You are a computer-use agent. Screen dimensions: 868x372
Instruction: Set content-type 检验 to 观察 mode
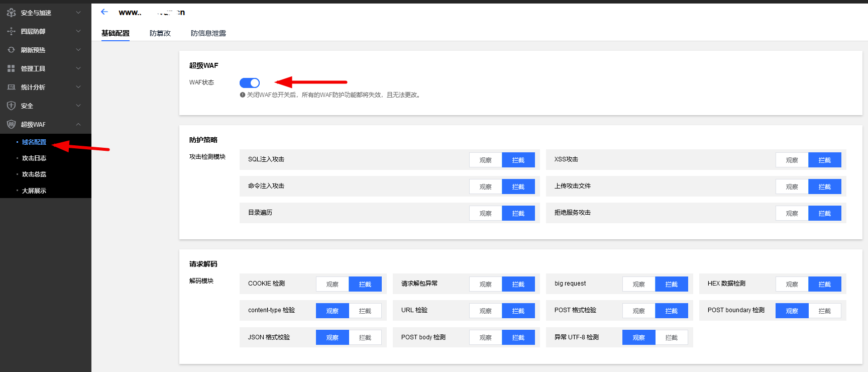[x=333, y=311]
